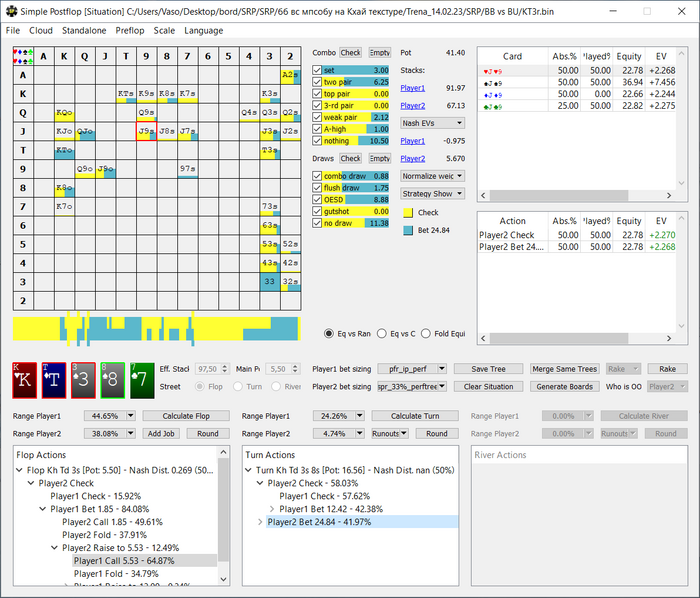The height and width of the screenshot is (598, 700).
Task: Open the Nash EVs dropdown
Action: [x=431, y=123]
